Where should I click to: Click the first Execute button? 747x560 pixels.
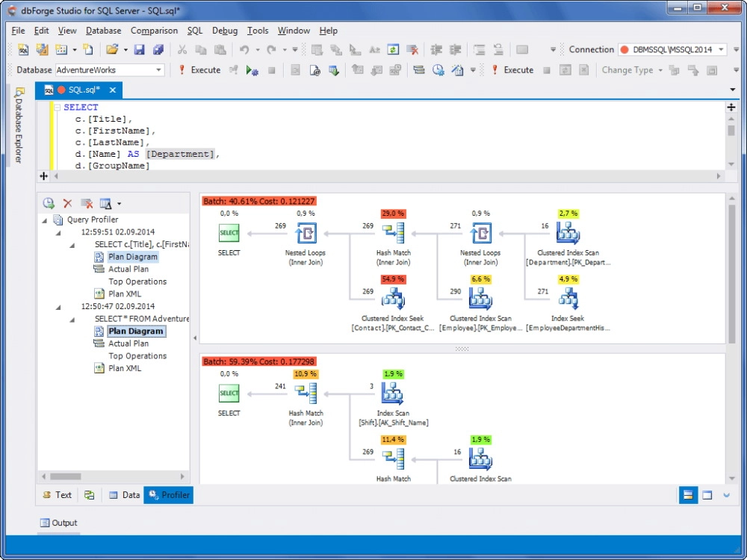coord(199,70)
